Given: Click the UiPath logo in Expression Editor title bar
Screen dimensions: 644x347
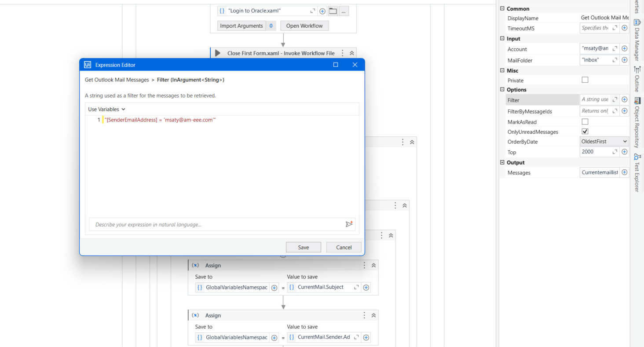Looking at the screenshot, I should click(x=88, y=65).
